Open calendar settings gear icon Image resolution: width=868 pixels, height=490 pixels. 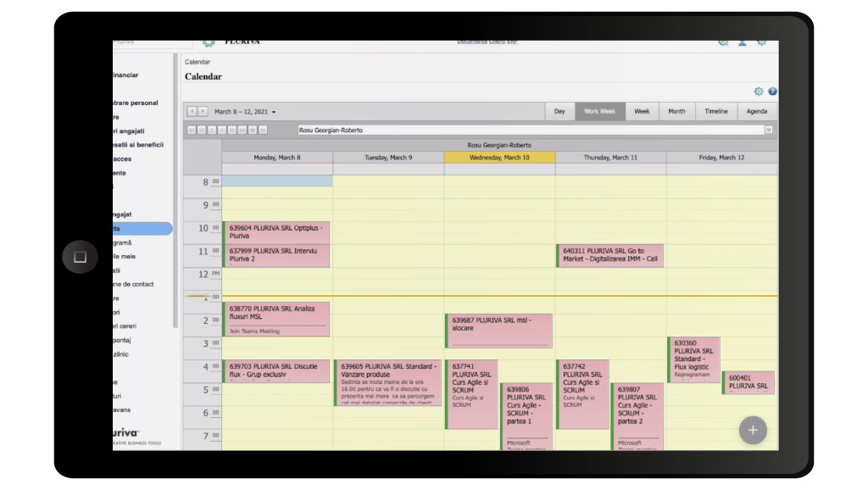759,92
